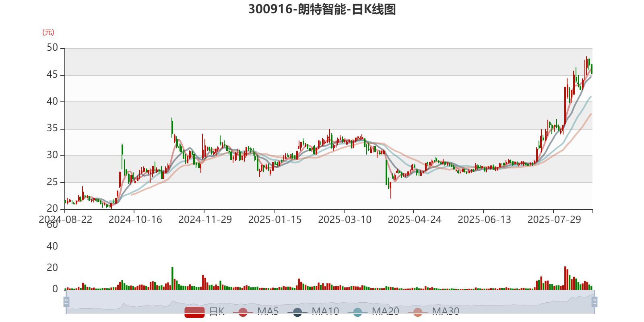Click the right data zoom slider handle
The width and height of the screenshot is (644, 322).
click(x=594, y=301)
